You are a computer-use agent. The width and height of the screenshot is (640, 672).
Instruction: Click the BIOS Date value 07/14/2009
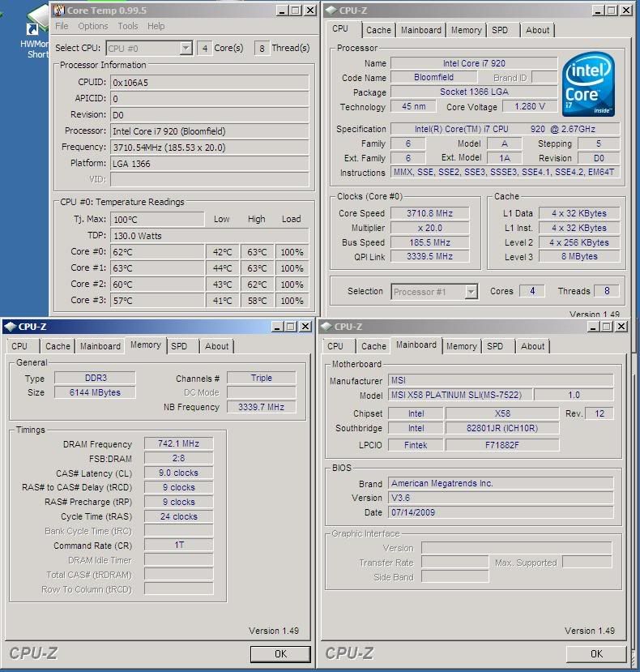pos(501,512)
